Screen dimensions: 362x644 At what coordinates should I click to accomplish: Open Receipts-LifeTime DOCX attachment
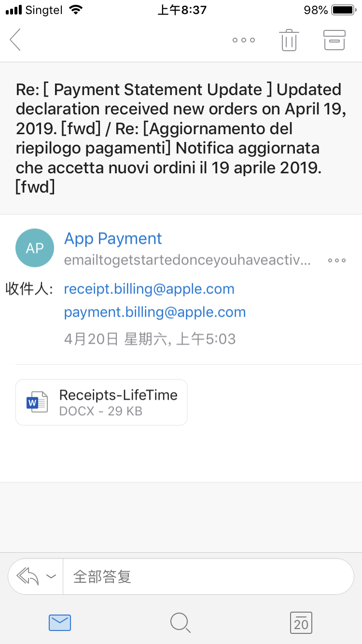[118, 402]
